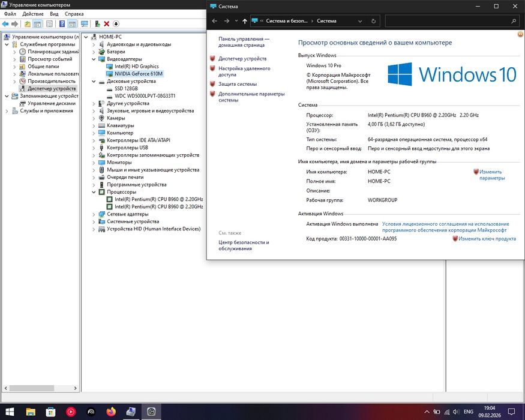Expand the Сетевые адаптеры category
This screenshot has height=420, width=525.
[x=94, y=214]
